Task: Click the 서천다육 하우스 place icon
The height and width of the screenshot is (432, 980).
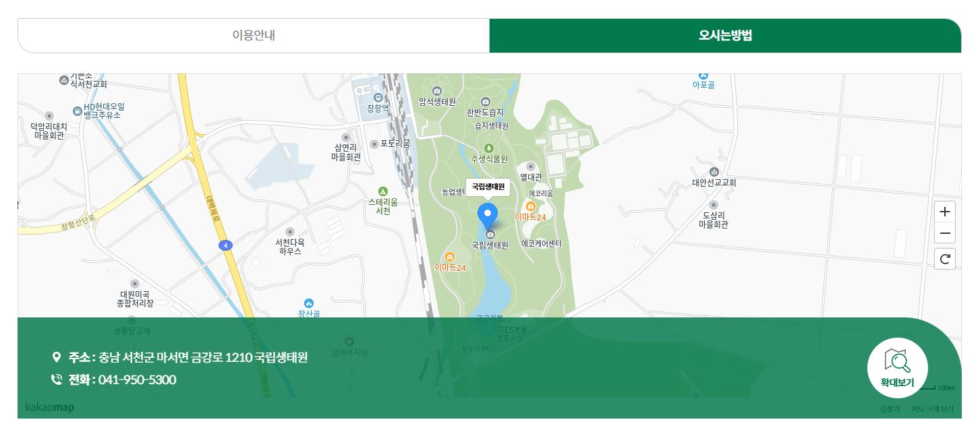Action: pos(290,232)
